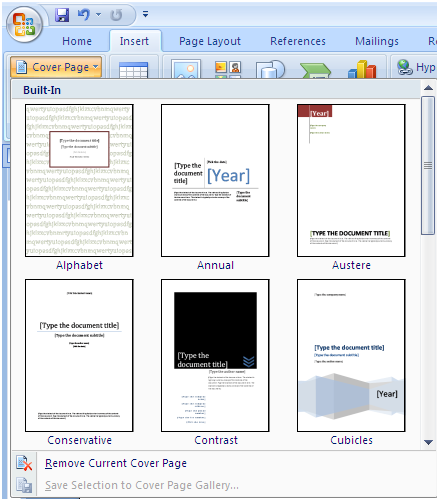This screenshot has height=501, width=439.
Task: Insert a Chart using bar chart icon
Action: tap(362, 69)
